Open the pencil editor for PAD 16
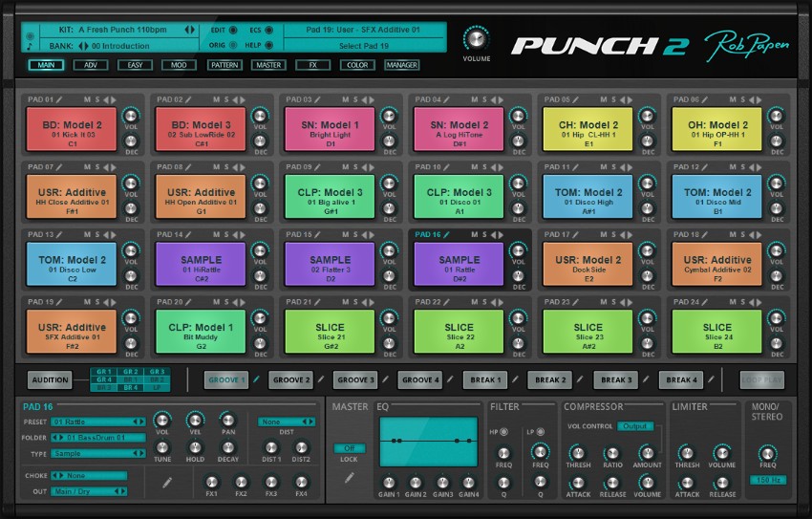The width and height of the screenshot is (812, 519). [446, 234]
